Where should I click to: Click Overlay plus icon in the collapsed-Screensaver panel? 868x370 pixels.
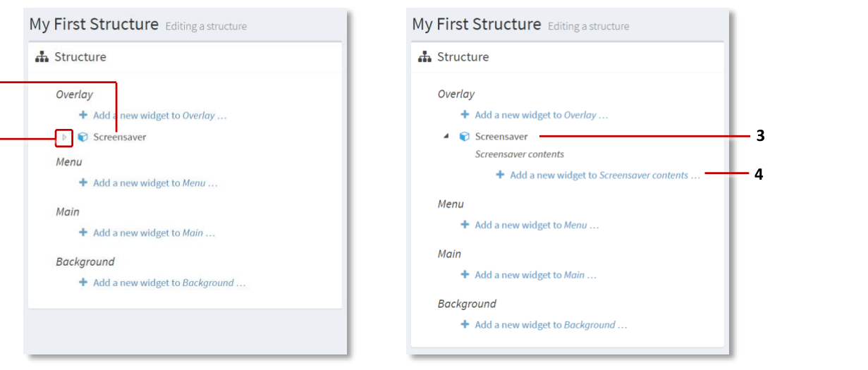[82, 115]
